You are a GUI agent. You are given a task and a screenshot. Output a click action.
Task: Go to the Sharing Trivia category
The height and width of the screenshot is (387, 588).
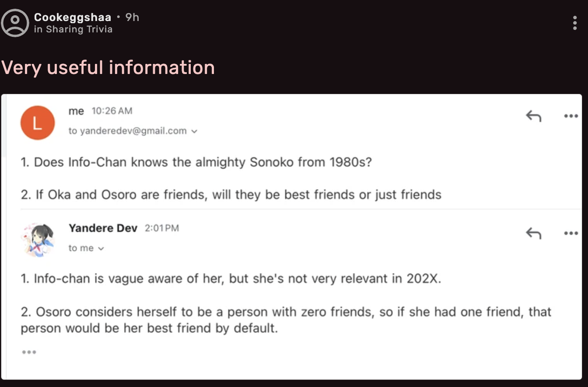point(79,29)
